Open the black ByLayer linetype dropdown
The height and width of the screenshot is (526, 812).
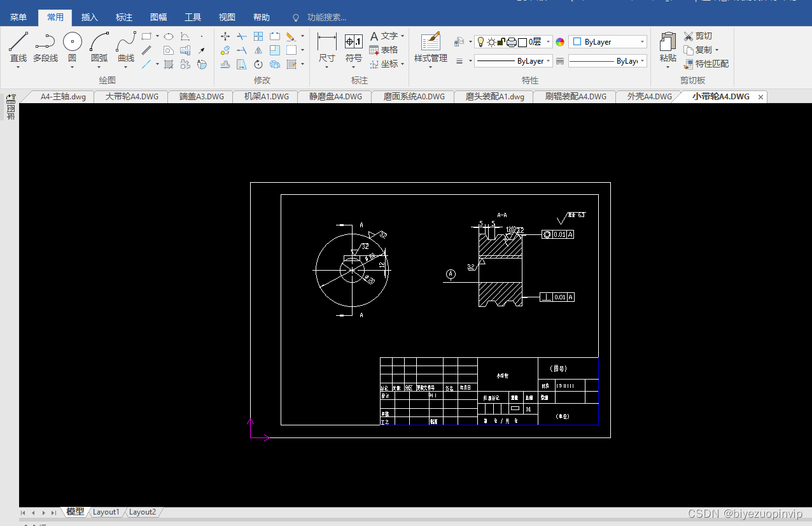coord(514,61)
